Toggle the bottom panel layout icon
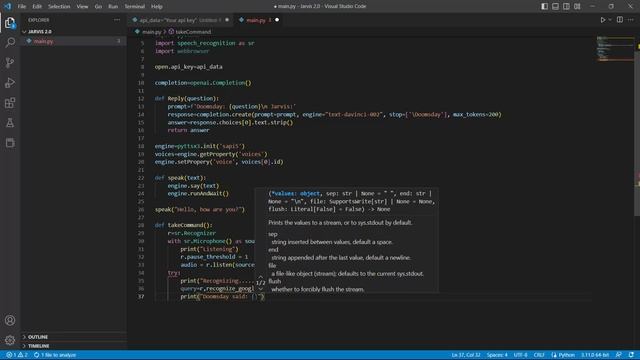 pyautogui.click(x=556, y=6)
